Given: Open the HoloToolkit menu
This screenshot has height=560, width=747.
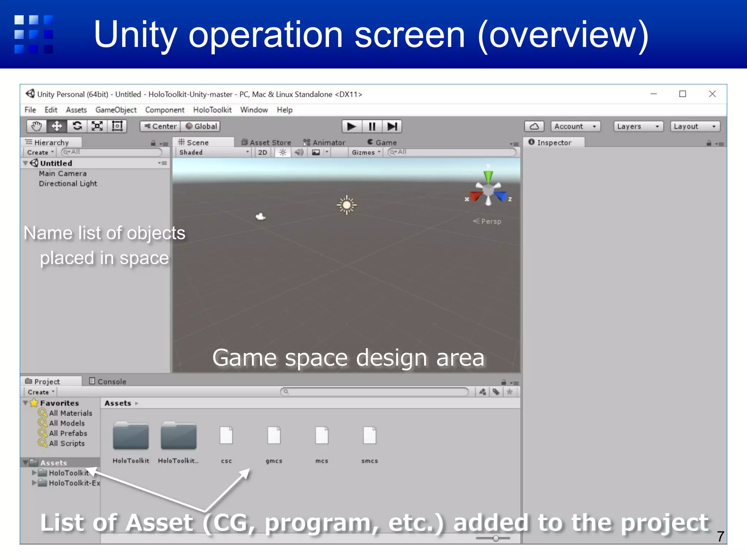Looking at the screenshot, I should click(212, 110).
